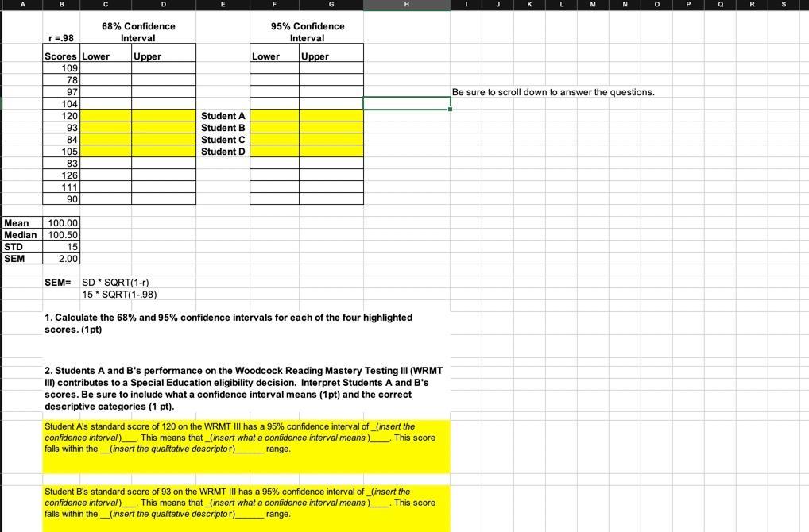Viewport: 809px width, 532px height.
Task: Select the median value 100.50
Action: tap(61, 234)
